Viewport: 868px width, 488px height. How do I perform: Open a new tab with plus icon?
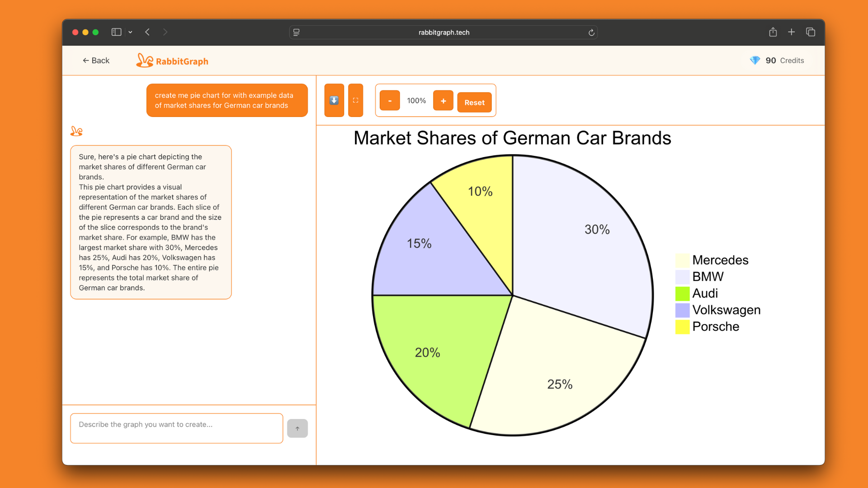pyautogui.click(x=791, y=32)
